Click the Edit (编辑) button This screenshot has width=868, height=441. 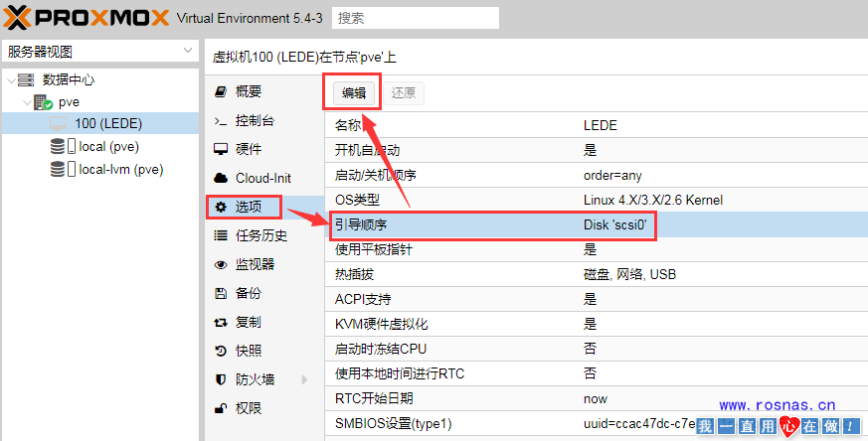pyautogui.click(x=354, y=93)
